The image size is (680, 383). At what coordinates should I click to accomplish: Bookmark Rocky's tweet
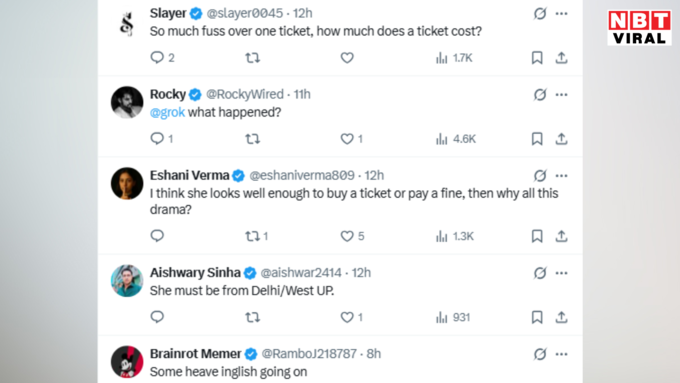point(537,139)
